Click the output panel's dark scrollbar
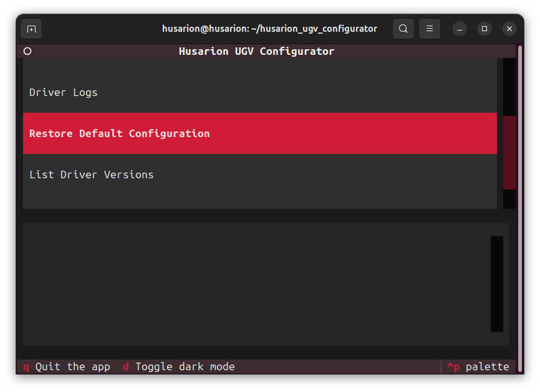Screen dimensions: 540x392 click(496, 284)
